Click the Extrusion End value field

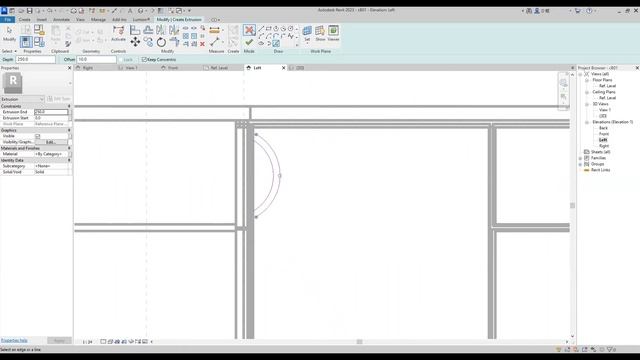click(x=51, y=112)
